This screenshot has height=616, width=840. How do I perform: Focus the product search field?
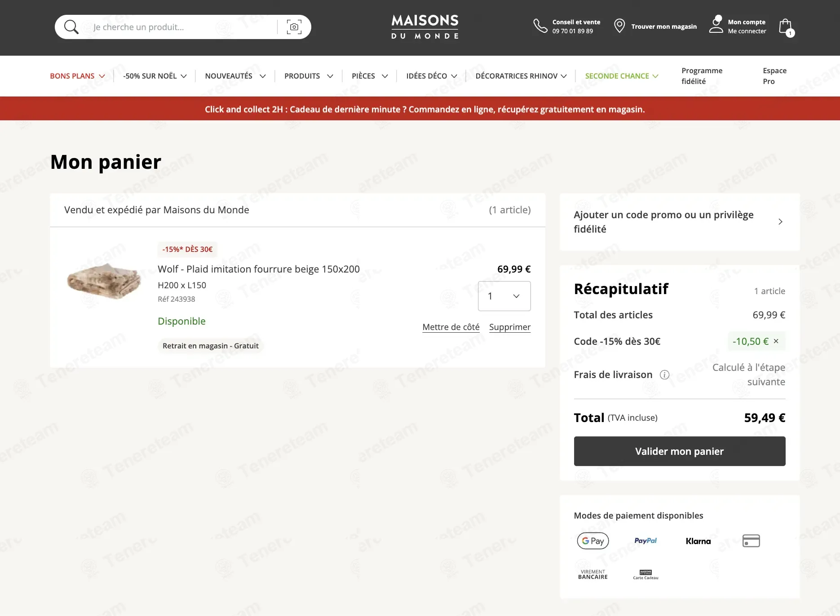(x=182, y=27)
